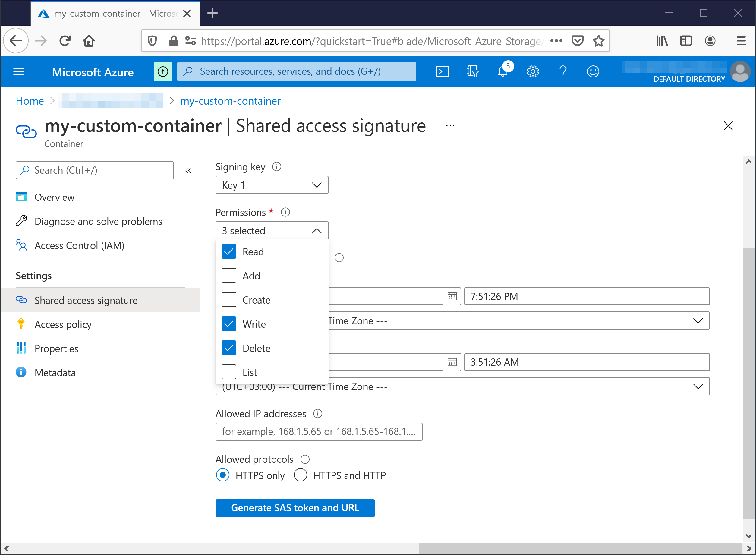Show Permissions info tooltip
The width and height of the screenshot is (756, 555).
point(285,212)
